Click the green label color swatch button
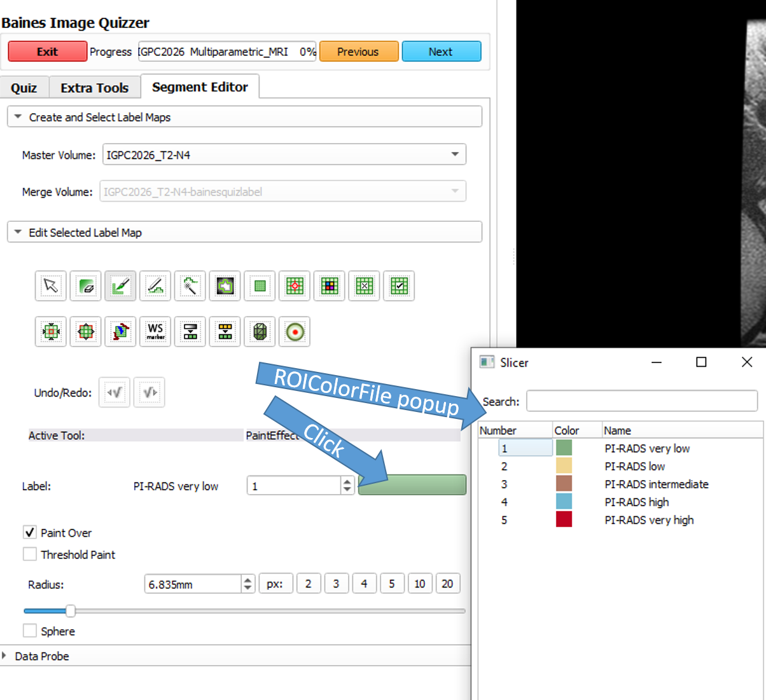 click(x=412, y=485)
